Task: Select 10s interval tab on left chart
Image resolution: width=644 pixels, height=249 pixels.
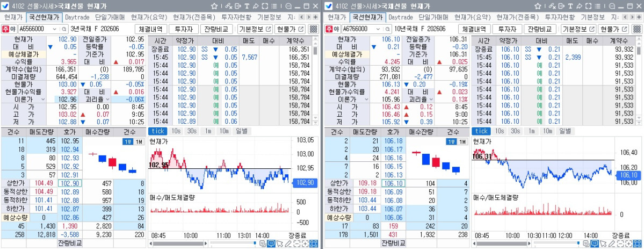Action: pyautogui.click(x=176, y=131)
